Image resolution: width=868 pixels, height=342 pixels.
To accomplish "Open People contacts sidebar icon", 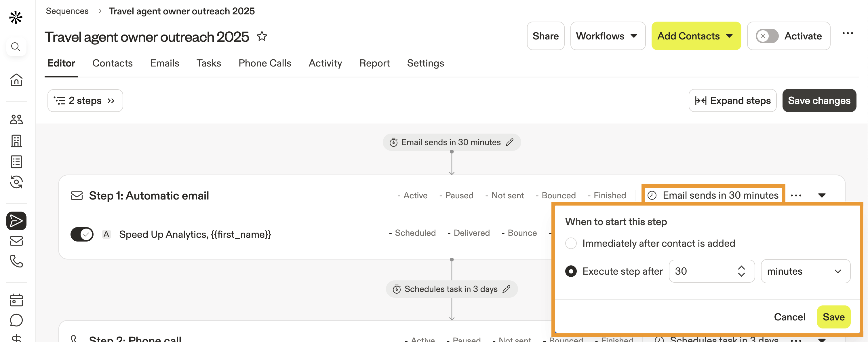I will pyautogui.click(x=16, y=119).
